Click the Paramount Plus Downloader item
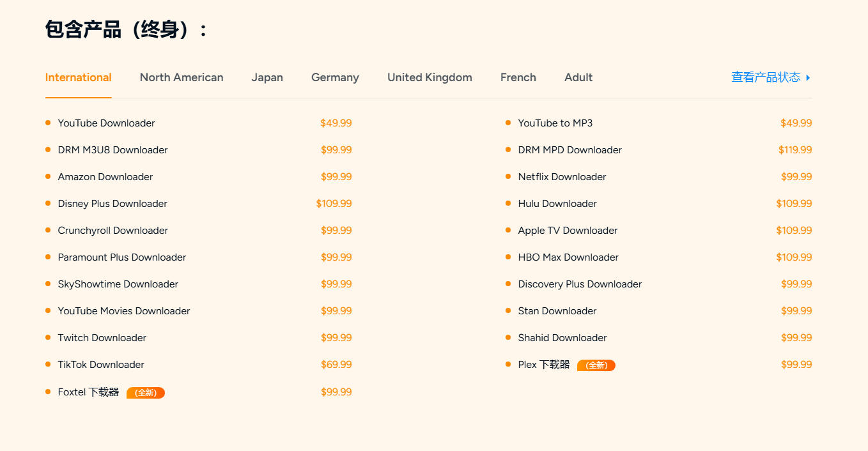This screenshot has height=451, width=868. click(122, 257)
